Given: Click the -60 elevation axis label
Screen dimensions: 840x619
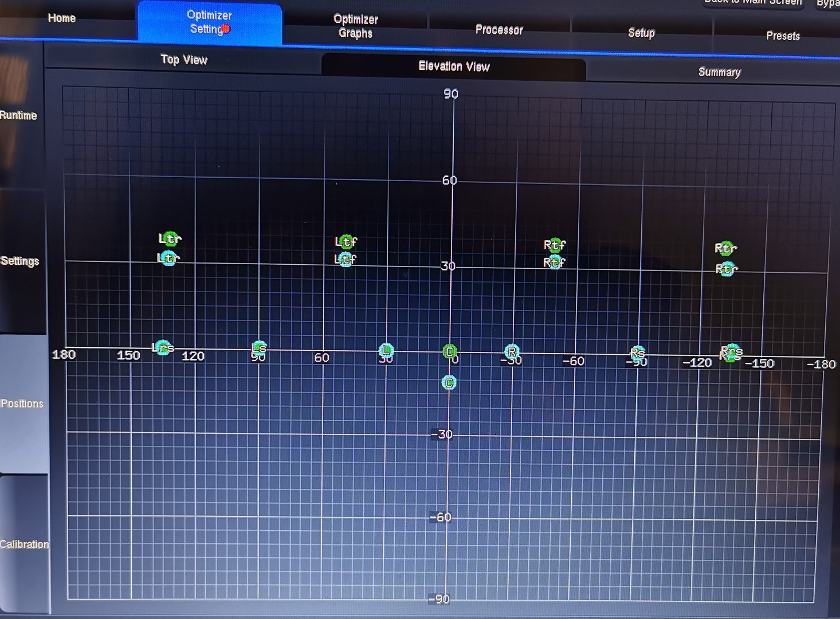Looking at the screenshot, I should click(441, 517).
